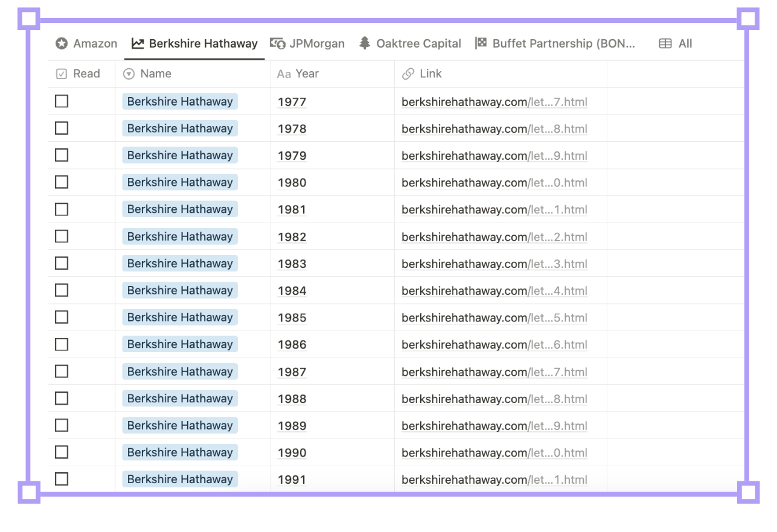Image resolution: width=777 pixels, height=532 pixels.
Task: Toggle the Read checkbox for 1984
Action: [62, 290]
